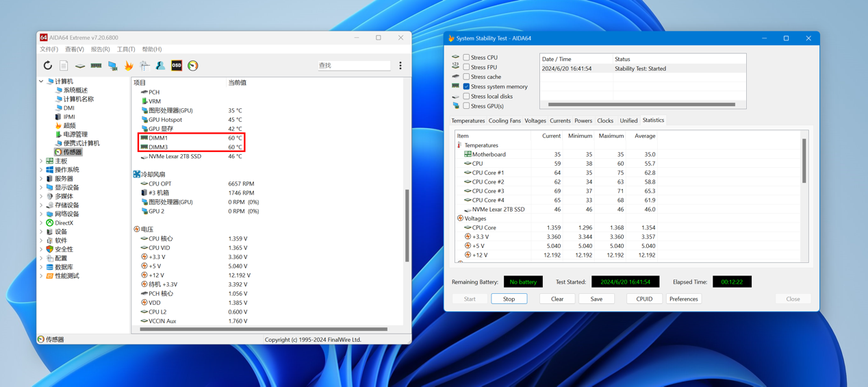Expand the 主板 tree node
Screen dimensions: 868x387
(42, 161)
